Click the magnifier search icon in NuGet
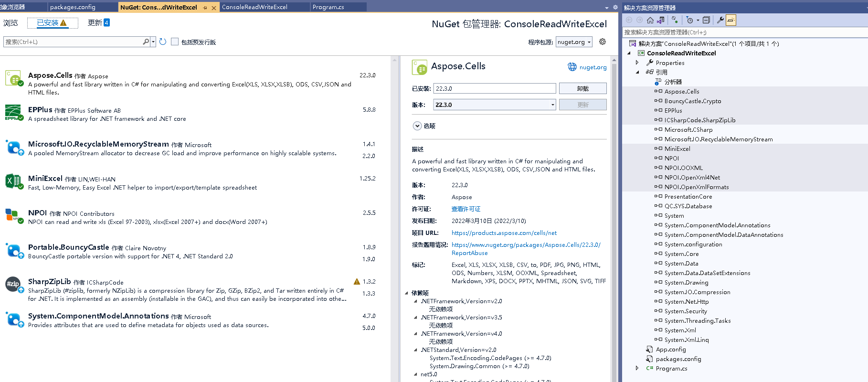868x382 pixels. point(146,42)
